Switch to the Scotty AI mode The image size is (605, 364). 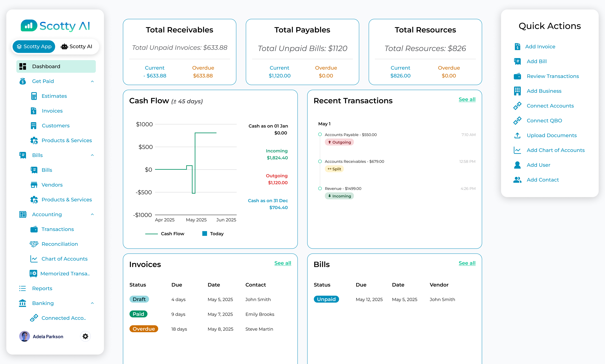(x=77, y=47)
